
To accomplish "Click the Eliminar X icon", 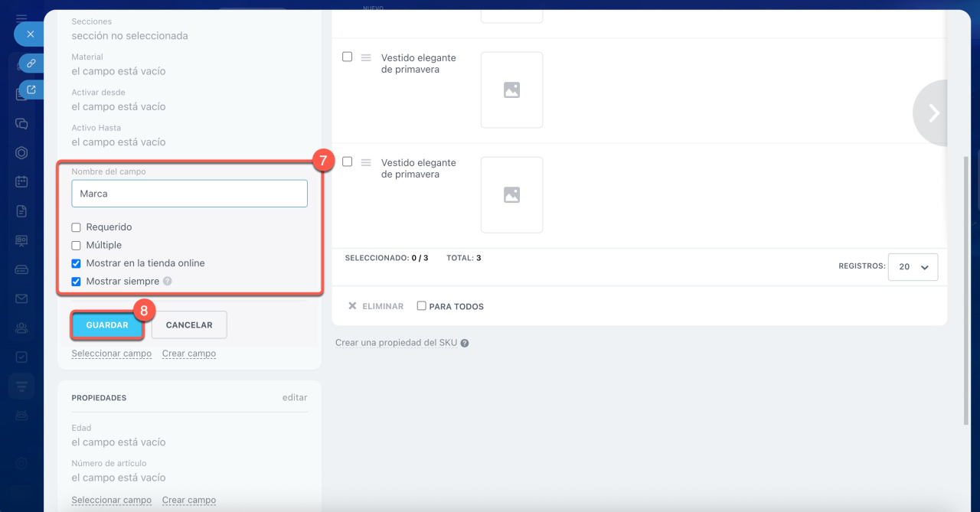I will point(352,306).
